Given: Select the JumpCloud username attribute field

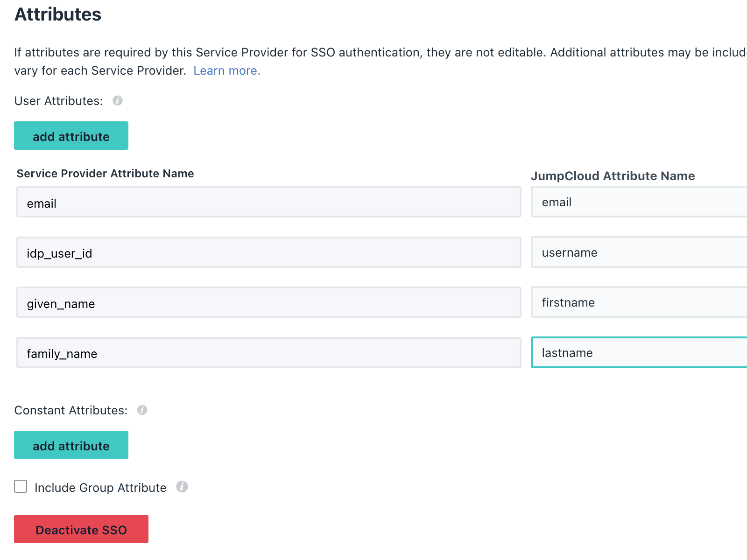Looking at the screenshot, I should (639, 252).
